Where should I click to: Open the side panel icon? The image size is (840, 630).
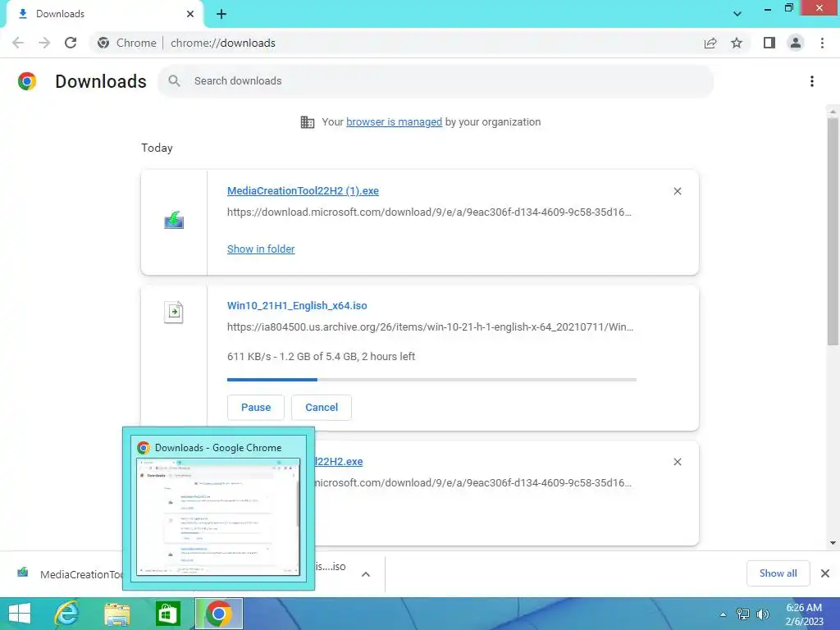(x=769, y=43)
